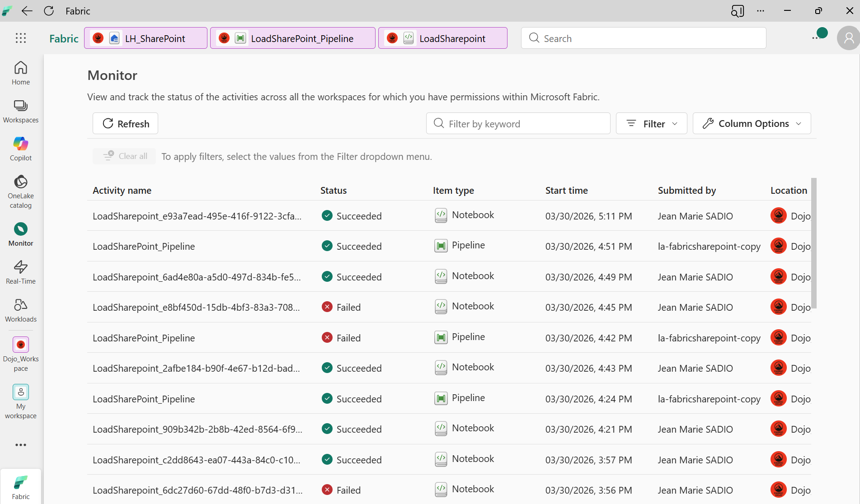Open Workloads from the sidebar
Viewport: 860px width, 504px height.
point(21,310)
